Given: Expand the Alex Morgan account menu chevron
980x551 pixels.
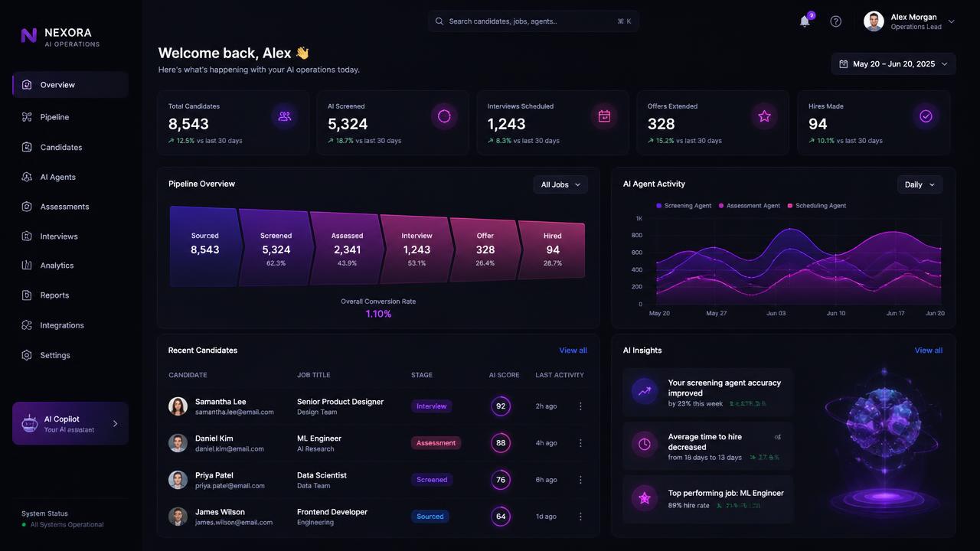Looking at the screenshot, I should [x=951, y=21].
